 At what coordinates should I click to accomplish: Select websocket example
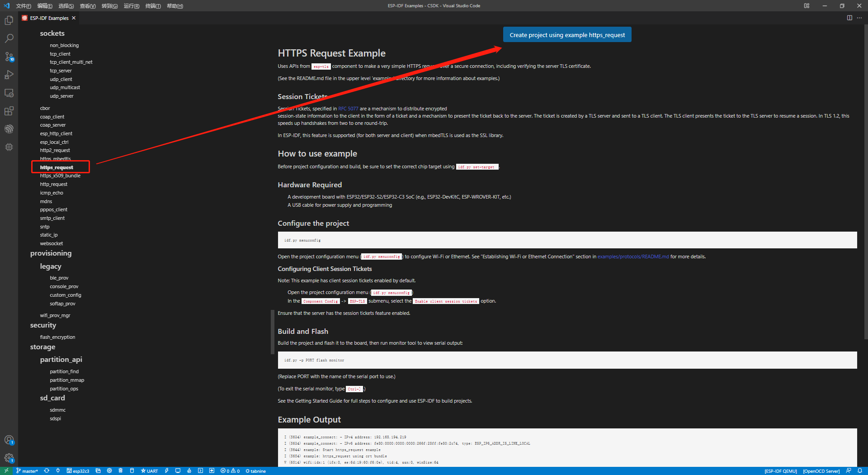tap(52, 243)
